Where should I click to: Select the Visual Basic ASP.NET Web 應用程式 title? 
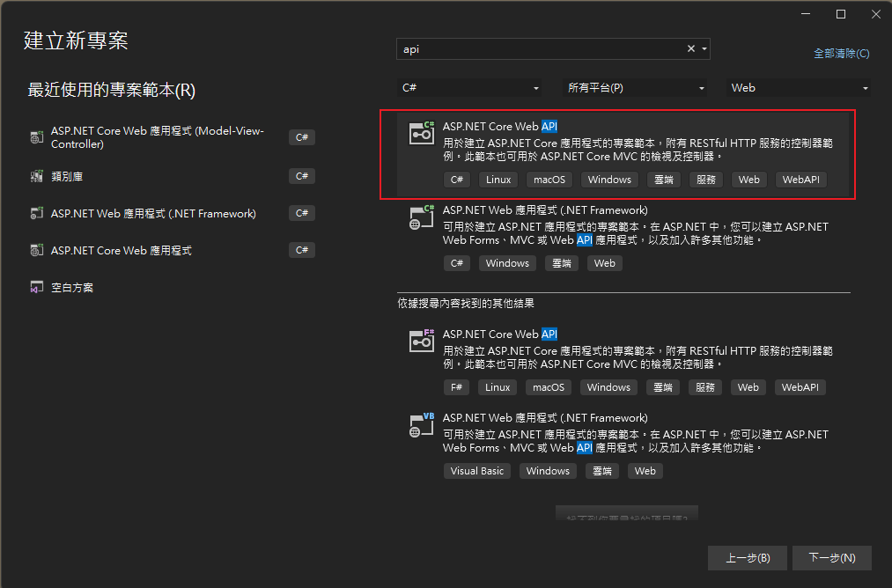coord(545,418)
